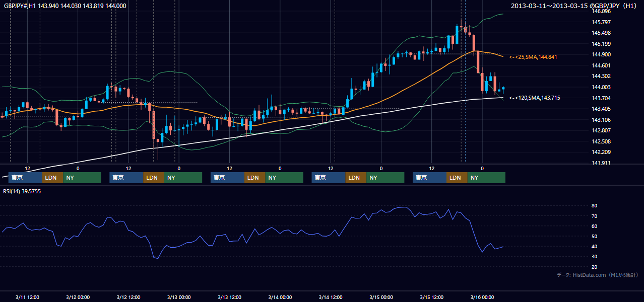Click price axis value 145.797
The width and height of the screenshot is (644, 302).
tap(602, 22)
